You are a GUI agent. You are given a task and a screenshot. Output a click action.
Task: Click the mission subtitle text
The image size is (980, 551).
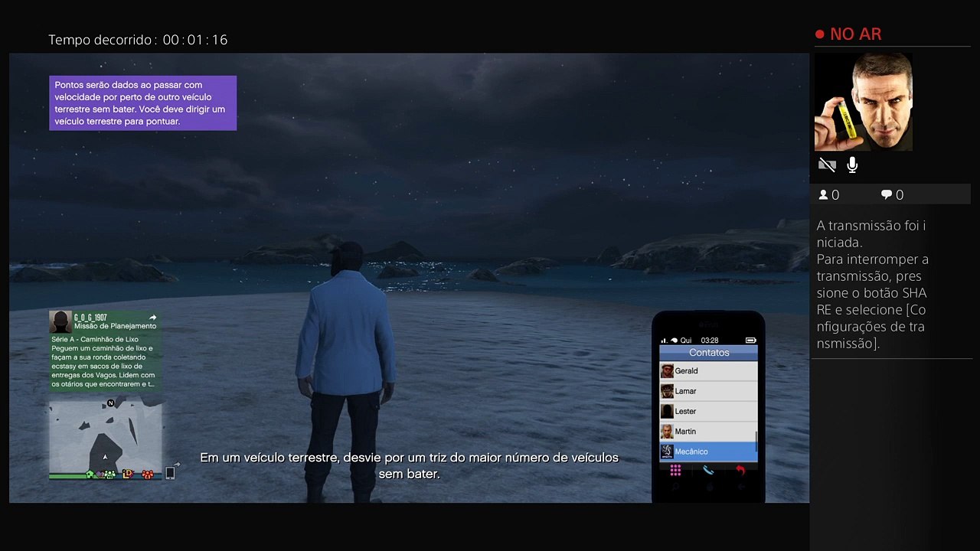tap(409, 465)
